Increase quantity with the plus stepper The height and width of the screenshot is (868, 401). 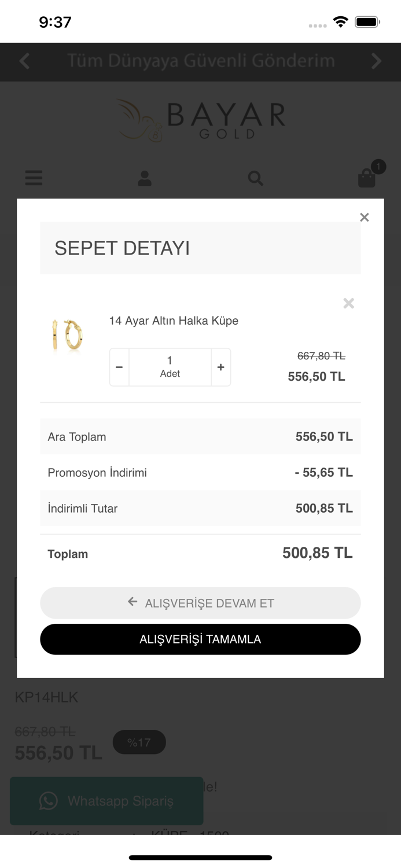click(220, 366)
